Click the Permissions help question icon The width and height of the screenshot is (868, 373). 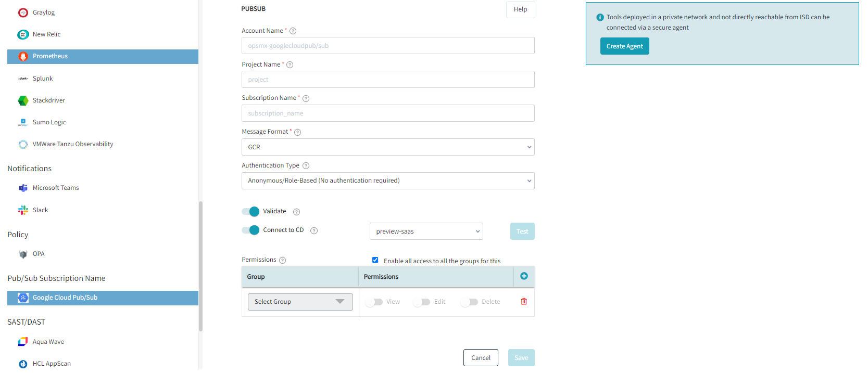coord(282,260)
